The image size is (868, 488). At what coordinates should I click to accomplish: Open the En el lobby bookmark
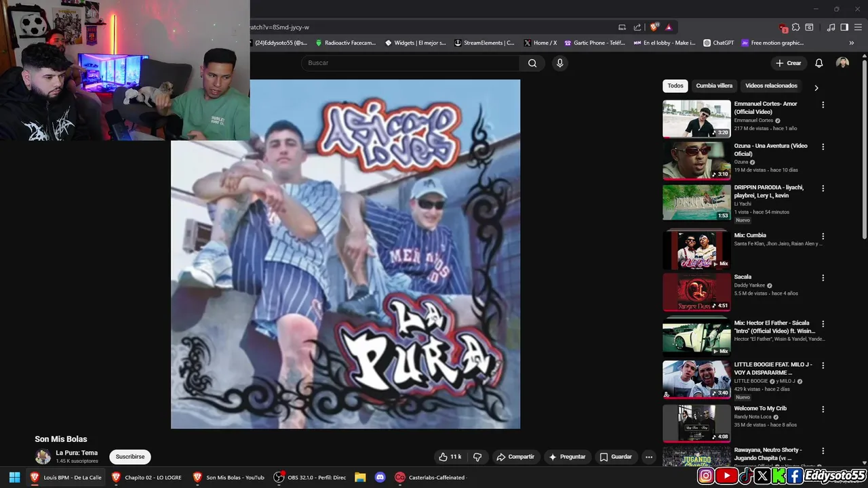point(665,43)
